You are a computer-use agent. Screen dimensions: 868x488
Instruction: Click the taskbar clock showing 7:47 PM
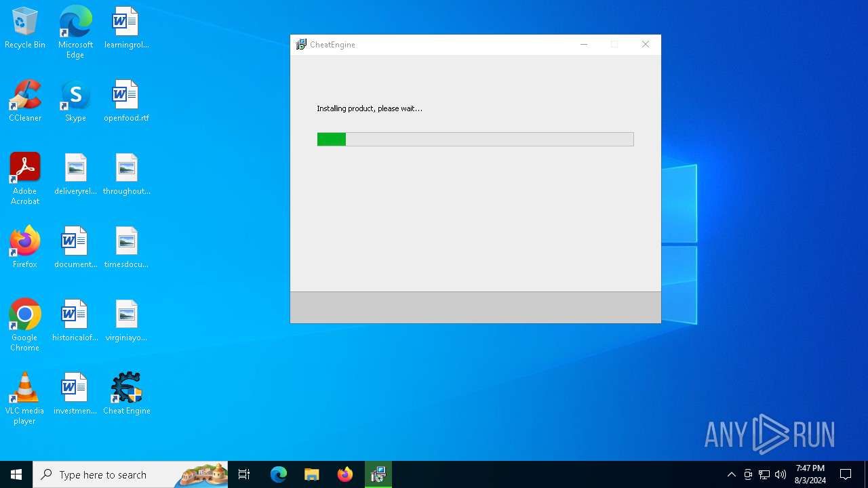click(810, 474)
